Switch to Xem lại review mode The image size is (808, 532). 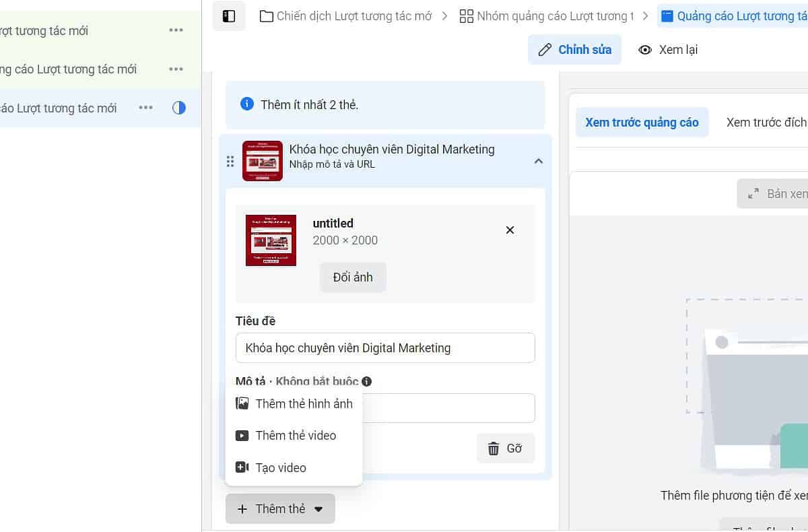667,50
